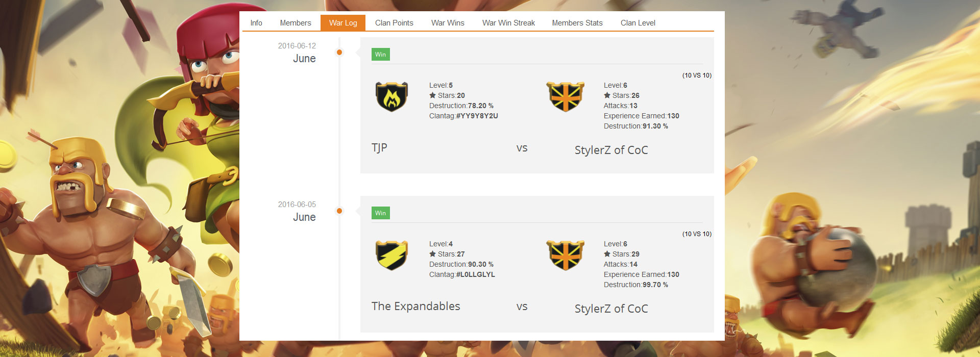Switch to the War Wins tab
980x357 pixels.
click(x=448, y=23)
